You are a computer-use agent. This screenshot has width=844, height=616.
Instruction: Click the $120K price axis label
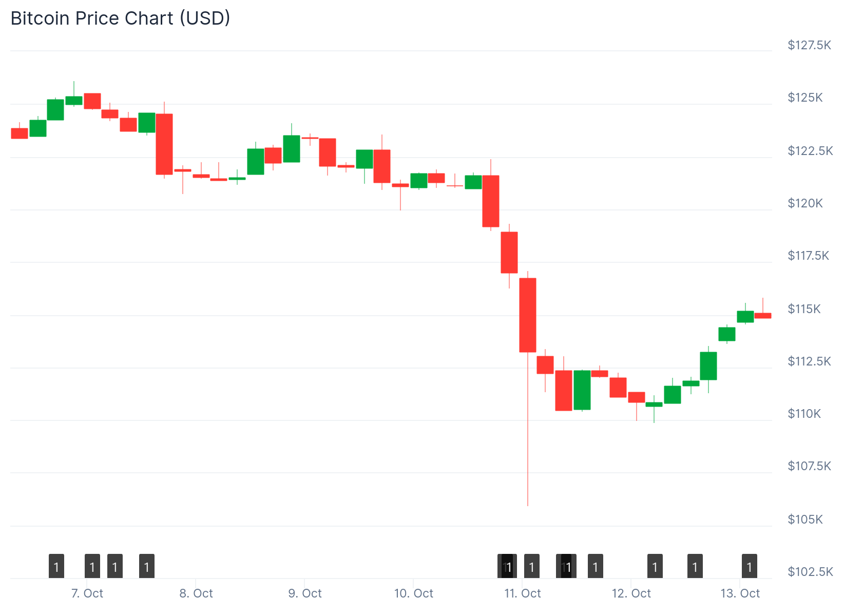(805, 203)
